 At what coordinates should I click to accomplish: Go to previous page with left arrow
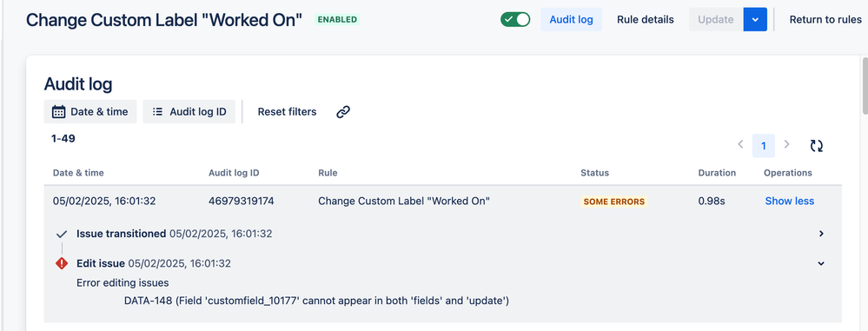[x=740, y=144]
